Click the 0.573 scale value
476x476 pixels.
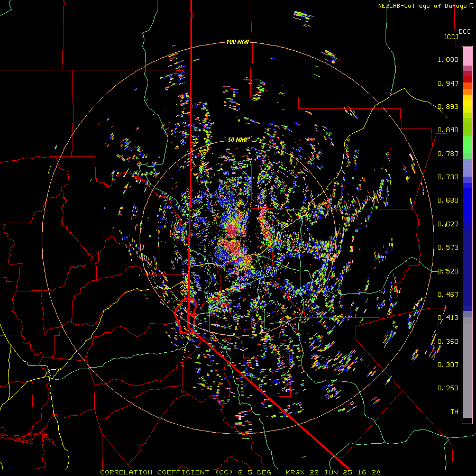click(x=448, y=248)
